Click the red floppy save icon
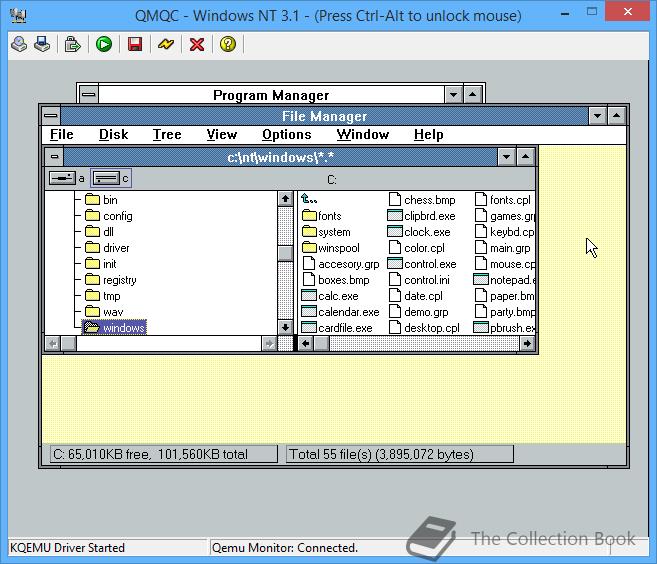The height and width of the screenshot is (564, 657). (x=135, y=44)
